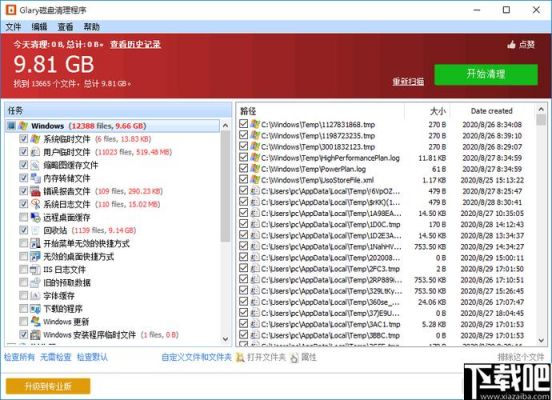Click the 自定义文件和文件夹 link
The image size is (552, 400).
coord(196,357)
